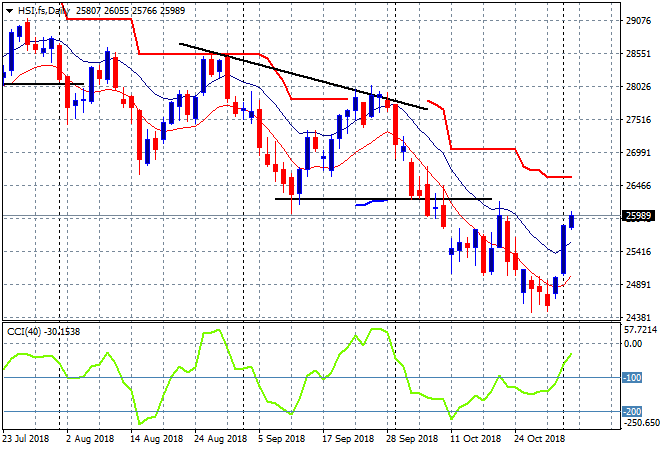
Task: Select the 28026 price scale label
Action: point(638,87)
